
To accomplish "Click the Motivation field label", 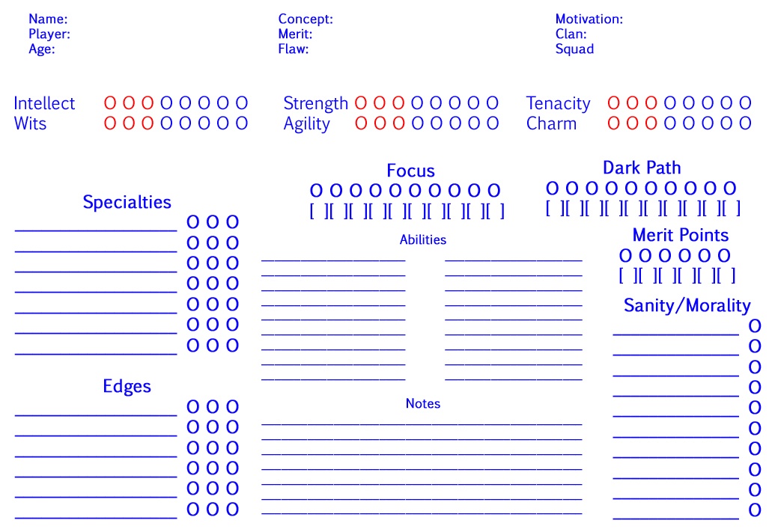I will pyautogui.click(x=589, y=19).
